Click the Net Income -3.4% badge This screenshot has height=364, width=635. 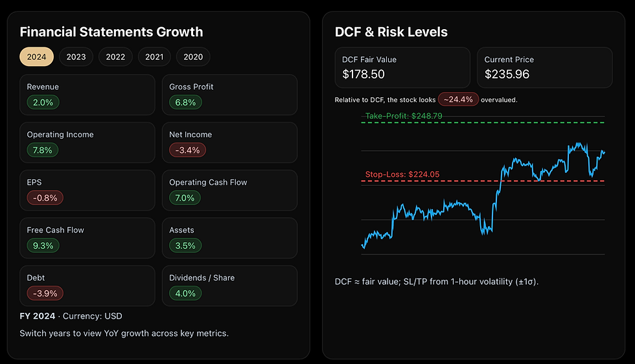[x=188, y=150]
